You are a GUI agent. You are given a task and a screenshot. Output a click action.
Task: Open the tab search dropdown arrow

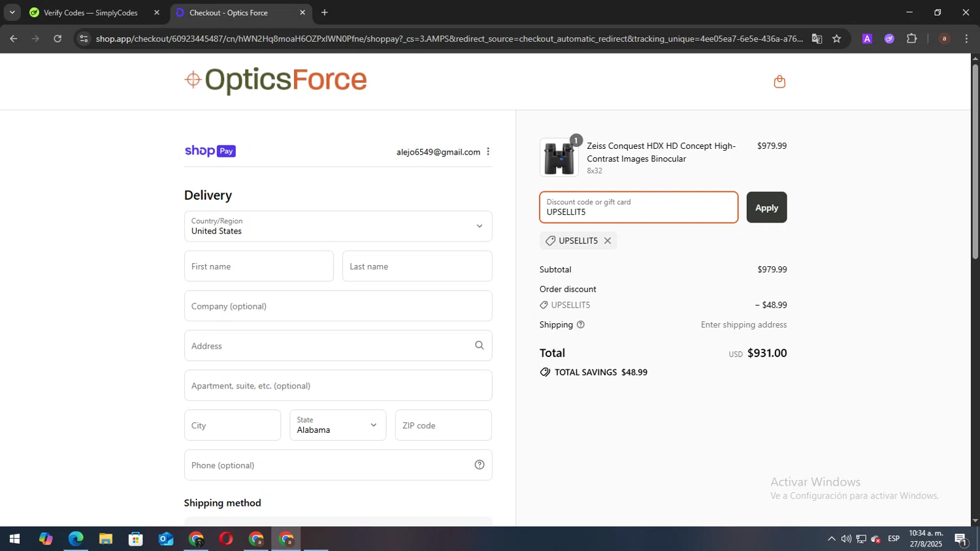pos(12,12)
